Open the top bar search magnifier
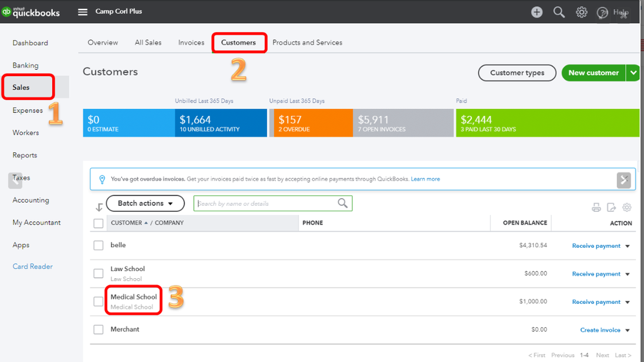The height and width of the screenshot is (362, 644). 558,12
